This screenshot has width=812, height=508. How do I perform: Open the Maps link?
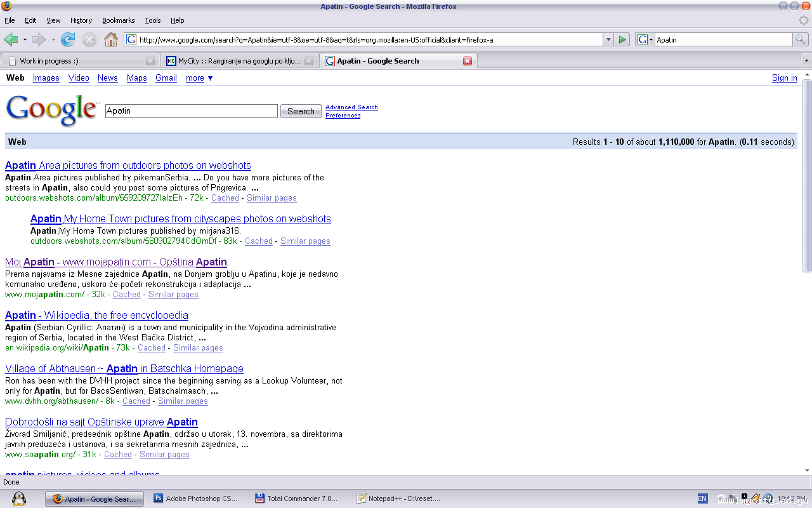click(137, 78)
